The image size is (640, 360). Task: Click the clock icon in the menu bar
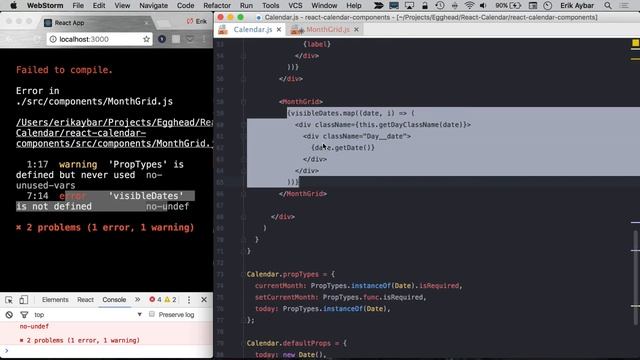548,5
